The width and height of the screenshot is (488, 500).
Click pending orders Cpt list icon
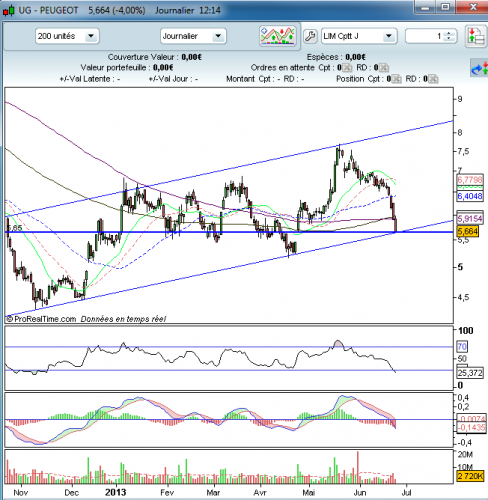pos(347,68)
